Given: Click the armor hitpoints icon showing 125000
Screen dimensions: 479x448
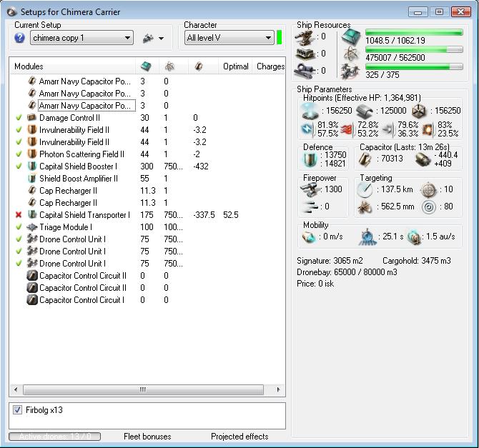Looking at the screenshot, I should click(x=365, y=111).
